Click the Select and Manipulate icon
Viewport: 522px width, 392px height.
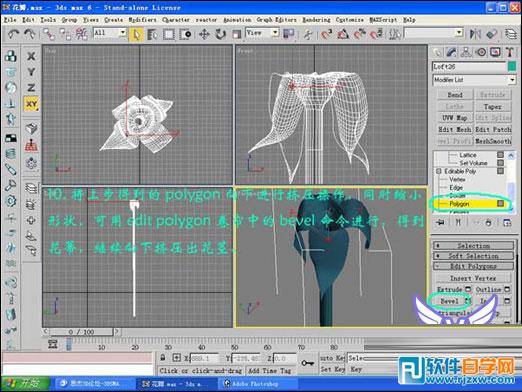(x=308, y=34)
